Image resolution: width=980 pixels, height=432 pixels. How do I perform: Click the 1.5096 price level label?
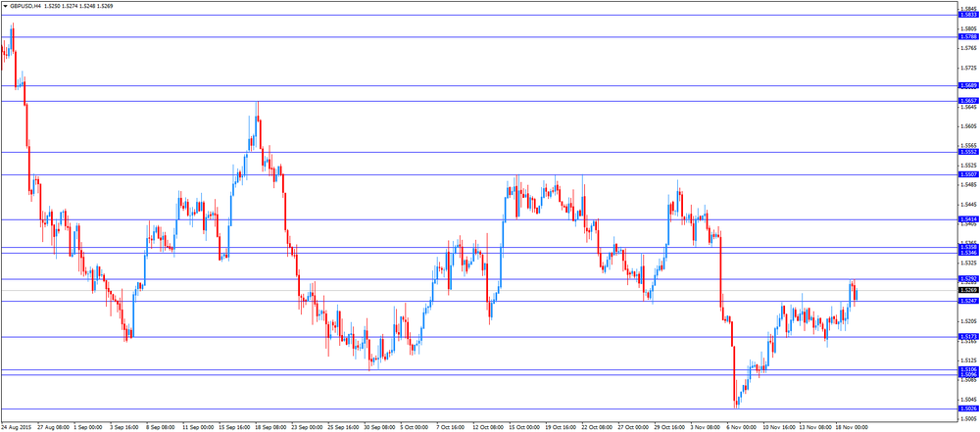(967, 375)
